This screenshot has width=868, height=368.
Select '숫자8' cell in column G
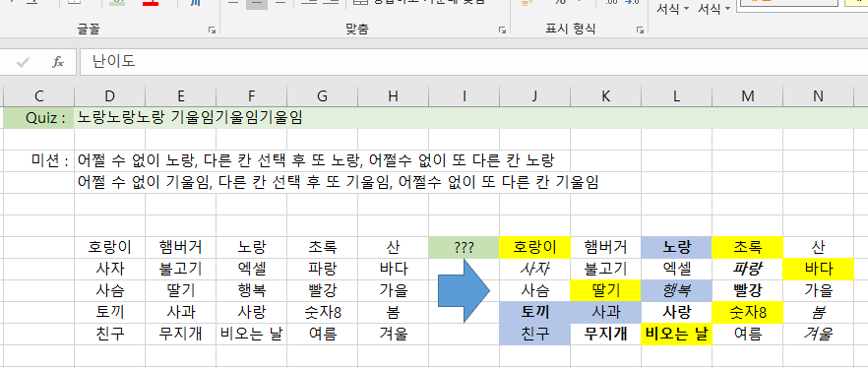click(322, 312)
